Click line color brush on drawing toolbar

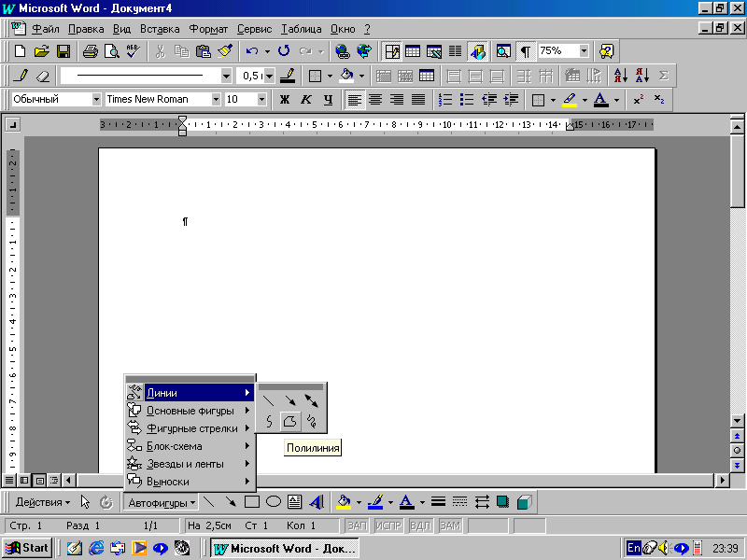tap(376, 502)
